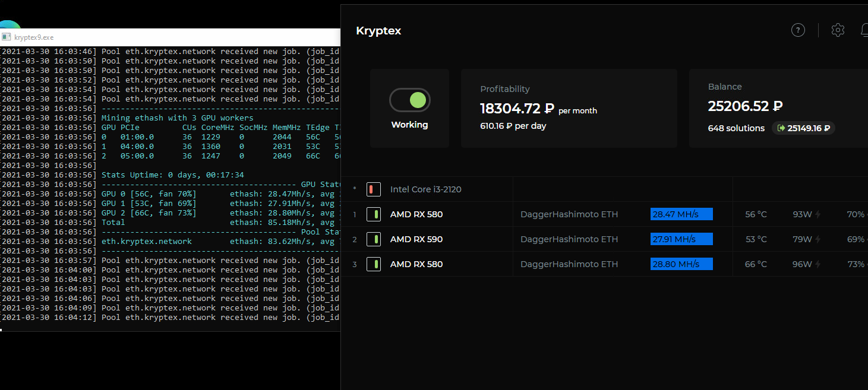Click the 'Total ethash: 85.18Mh/s' console line
This screenshot has height=390, width=868.
(170, 223)
